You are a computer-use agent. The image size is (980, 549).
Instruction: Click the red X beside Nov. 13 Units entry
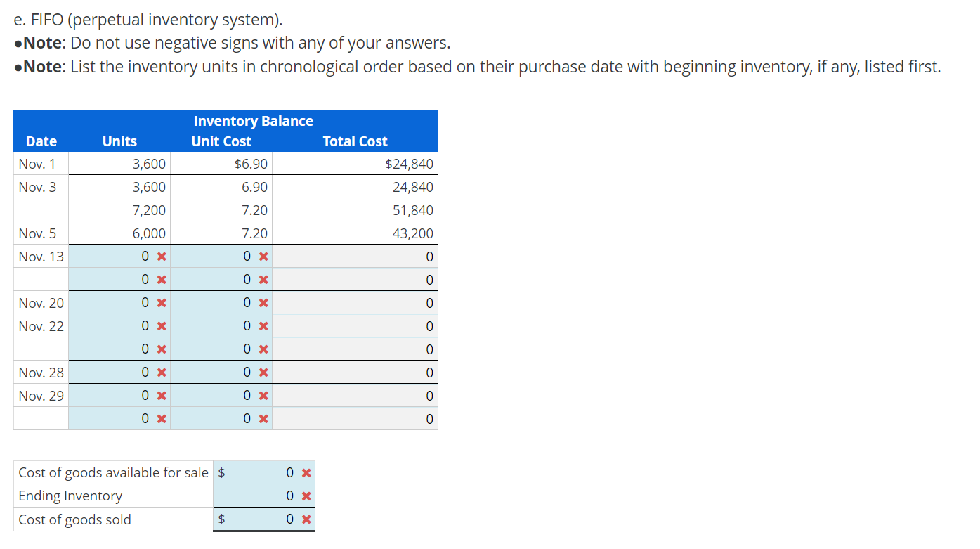[163, 256]
